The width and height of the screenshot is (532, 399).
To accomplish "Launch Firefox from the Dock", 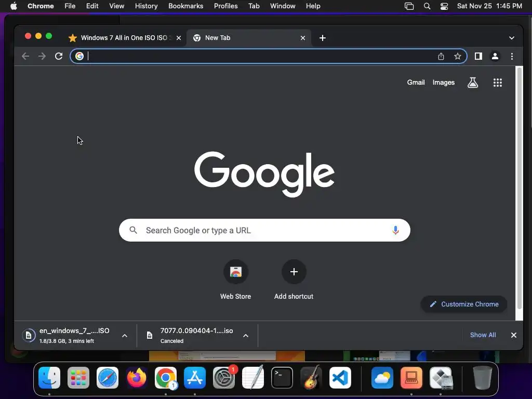I will (137, 378).
